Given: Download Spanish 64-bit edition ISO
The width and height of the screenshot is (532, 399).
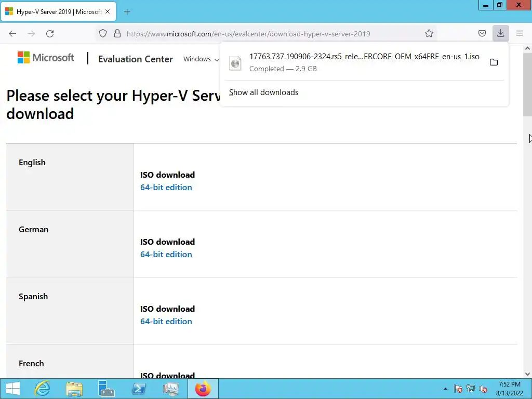Looking at the screenshot, I should point(166,321).
